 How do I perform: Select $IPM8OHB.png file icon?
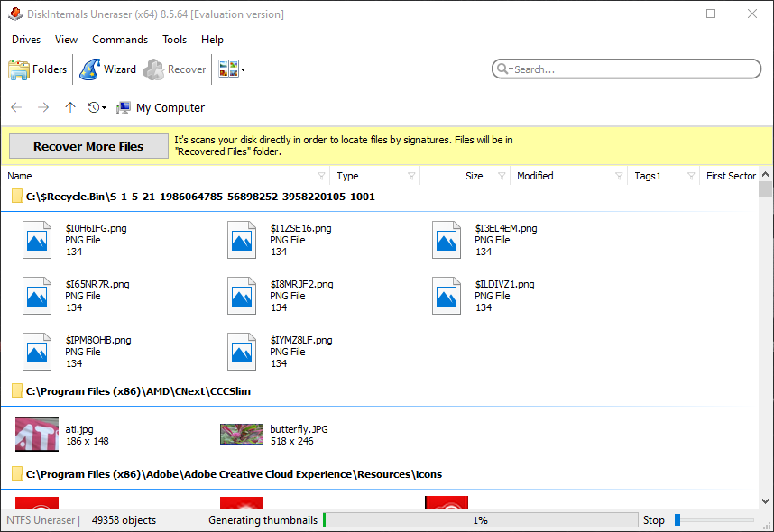[x=37, y=352]
